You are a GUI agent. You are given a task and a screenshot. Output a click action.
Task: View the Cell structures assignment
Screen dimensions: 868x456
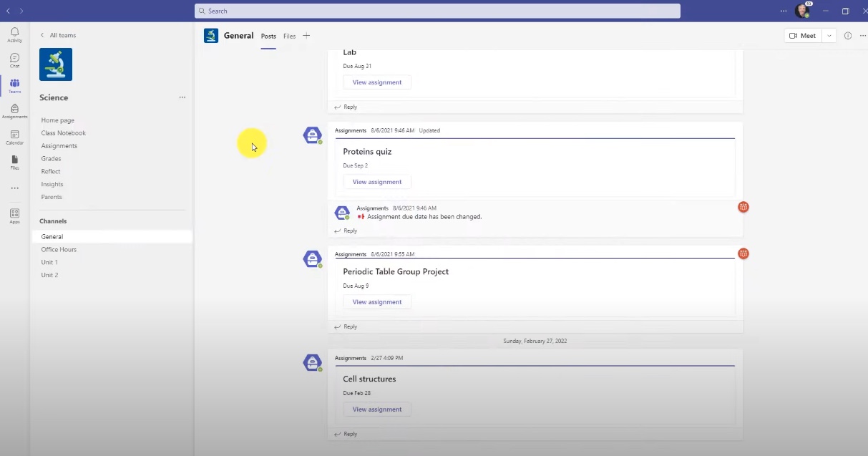coord(377,409)
